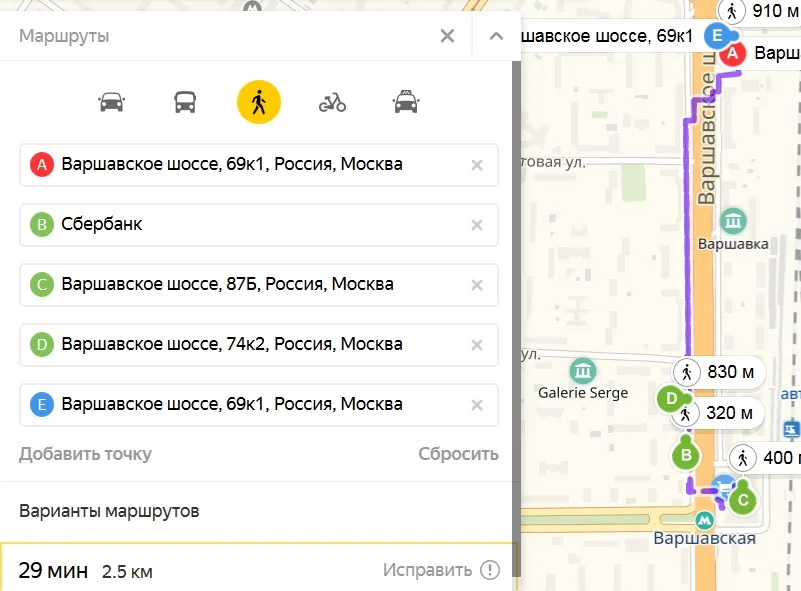Click the Исправить link
Screen dimensions: 801x591
coord(428,570)
